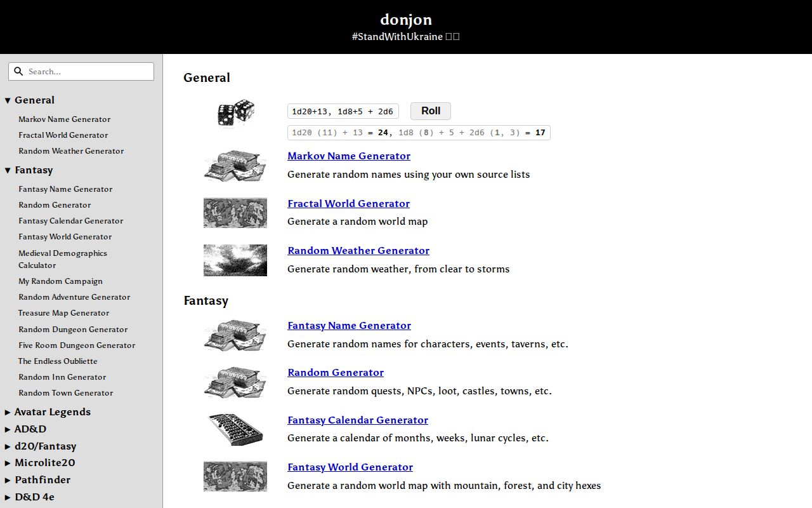The height and width of the screenshot is (508, 812).
Task: Select Medieval Demographics Calculator in the sidebar
Action: click(63, 259)
